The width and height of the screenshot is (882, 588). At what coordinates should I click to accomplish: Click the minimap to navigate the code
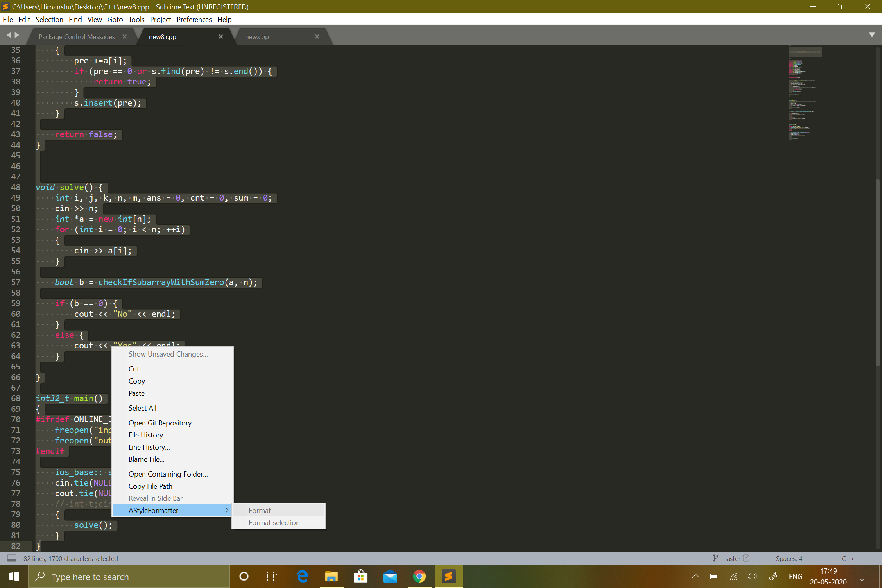(x=805, y=98)
